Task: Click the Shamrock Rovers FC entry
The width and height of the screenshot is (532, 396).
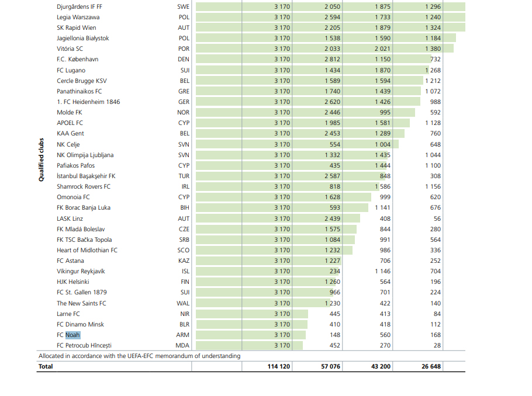Action: tap(84, 186)
